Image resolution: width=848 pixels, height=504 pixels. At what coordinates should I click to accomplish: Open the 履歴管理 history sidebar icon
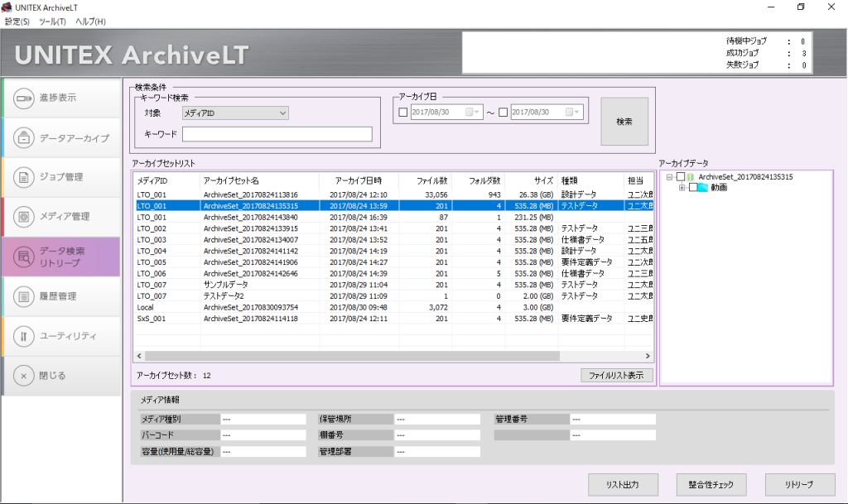(24, 296)
